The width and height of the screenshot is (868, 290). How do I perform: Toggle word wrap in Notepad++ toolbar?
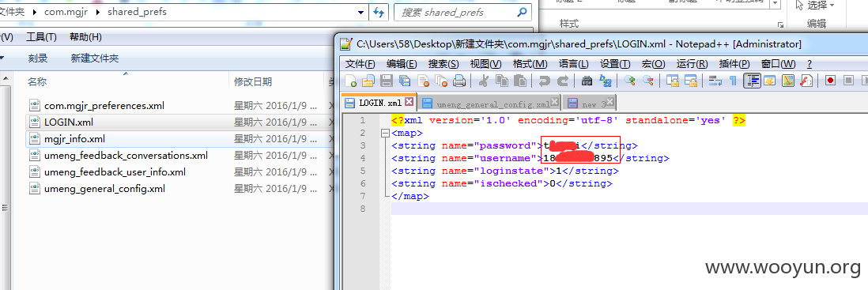[x=715, y=81]
